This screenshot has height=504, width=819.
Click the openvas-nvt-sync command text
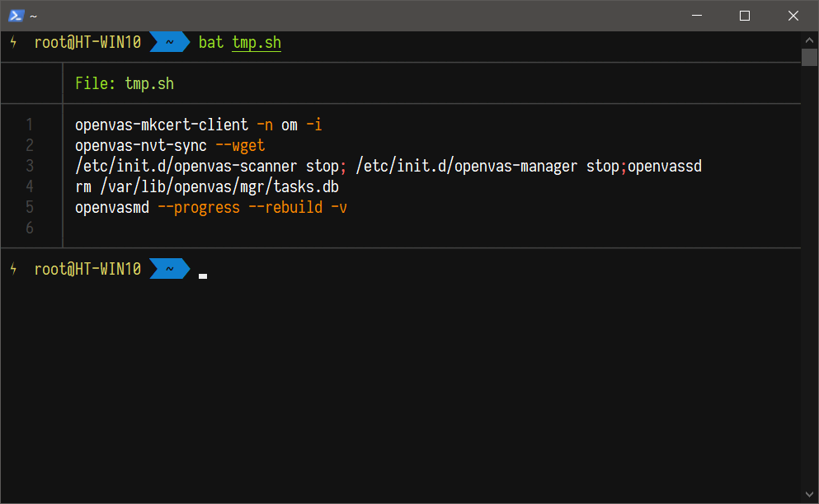(x=141, y=145)
